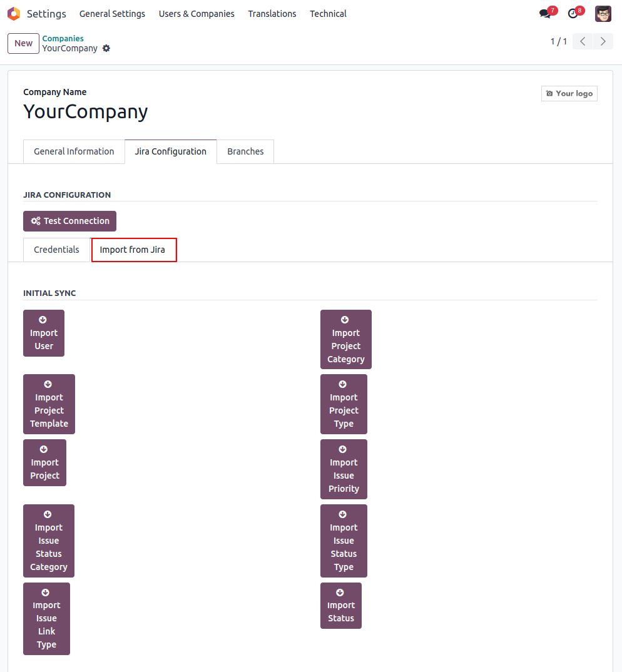Click Import Project Category button
Image resolution: width=622 pixels, height=672 pixels.
(346, 339)
